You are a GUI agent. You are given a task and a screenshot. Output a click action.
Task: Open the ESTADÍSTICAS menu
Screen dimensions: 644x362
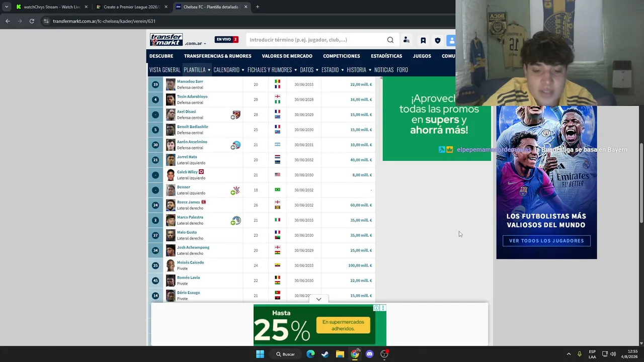(386, 56)
